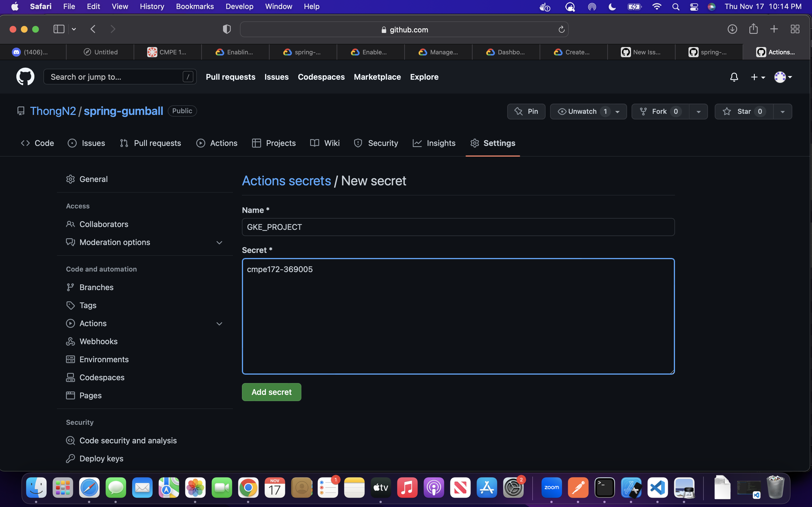Open Visual Studio Code from the Dock
Viewport: 812px width, 507px height.
[x=657, y=487]
